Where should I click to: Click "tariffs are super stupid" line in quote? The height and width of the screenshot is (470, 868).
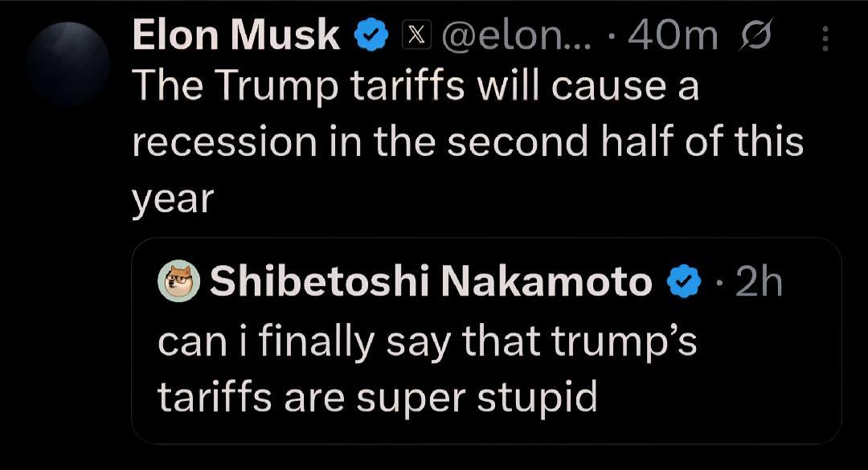pos(378,396)
